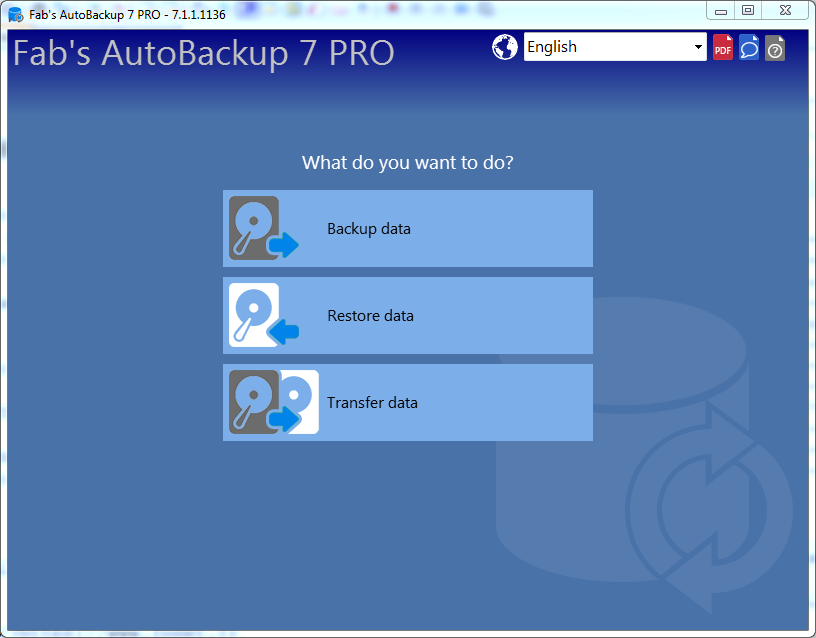Minimize the AutoBackup window

point(721,11)
